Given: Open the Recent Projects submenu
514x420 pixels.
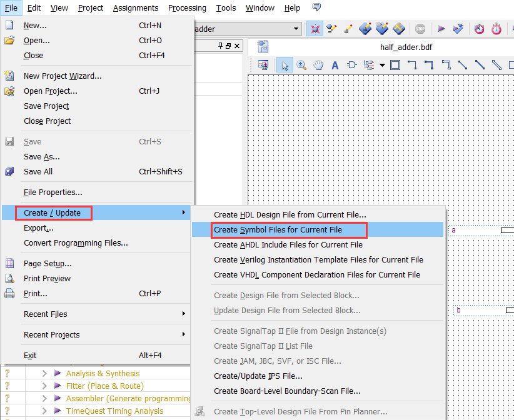Looking at the screenshot, I should 96,334.
